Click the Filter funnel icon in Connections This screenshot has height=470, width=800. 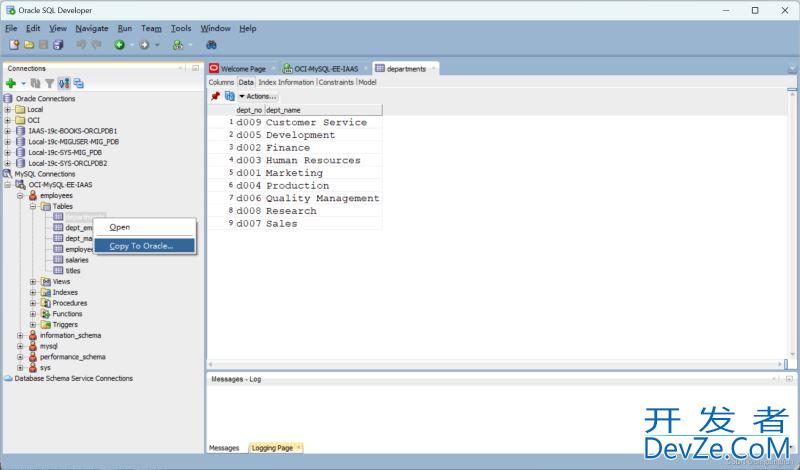click(x=49, y=83)
